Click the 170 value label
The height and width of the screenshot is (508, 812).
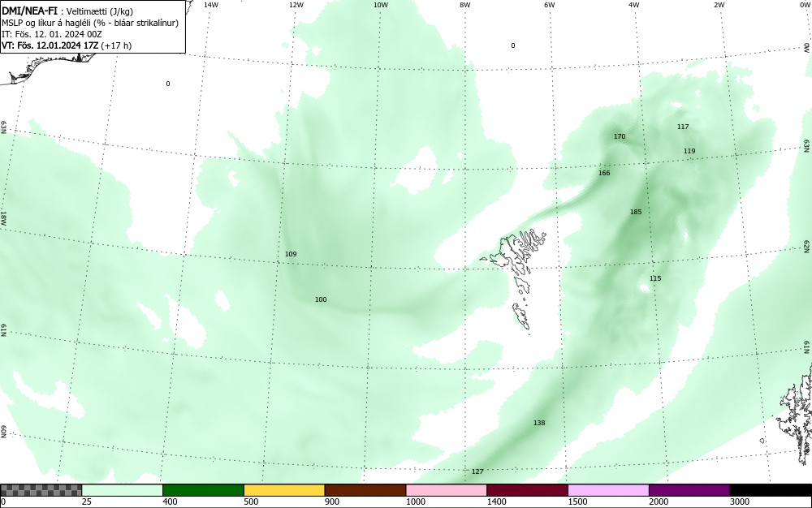click(x=620, y=136)
